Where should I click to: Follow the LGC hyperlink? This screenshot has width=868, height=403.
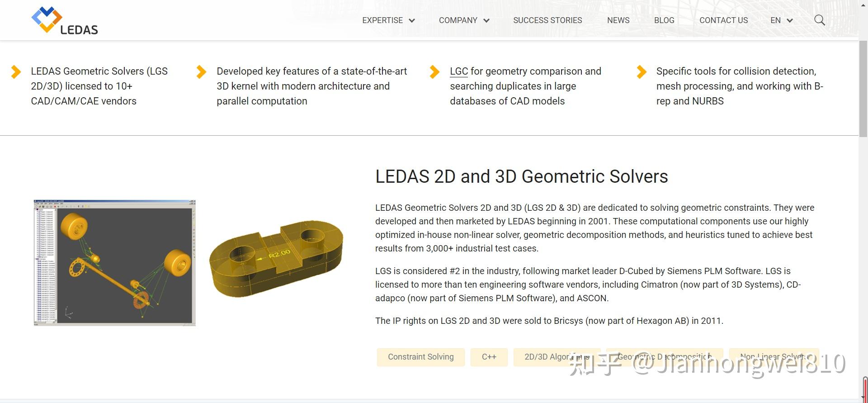click(x=459, y=71)
